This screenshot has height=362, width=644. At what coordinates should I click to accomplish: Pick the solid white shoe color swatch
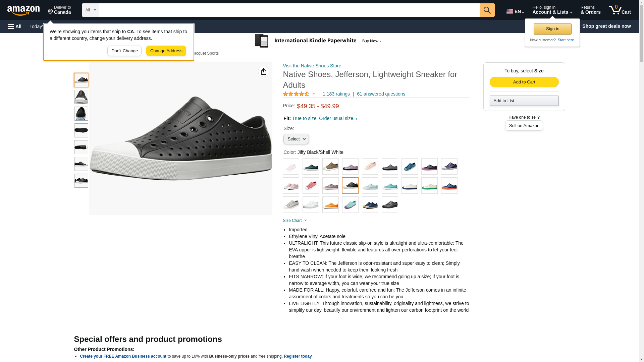point(311,205)
